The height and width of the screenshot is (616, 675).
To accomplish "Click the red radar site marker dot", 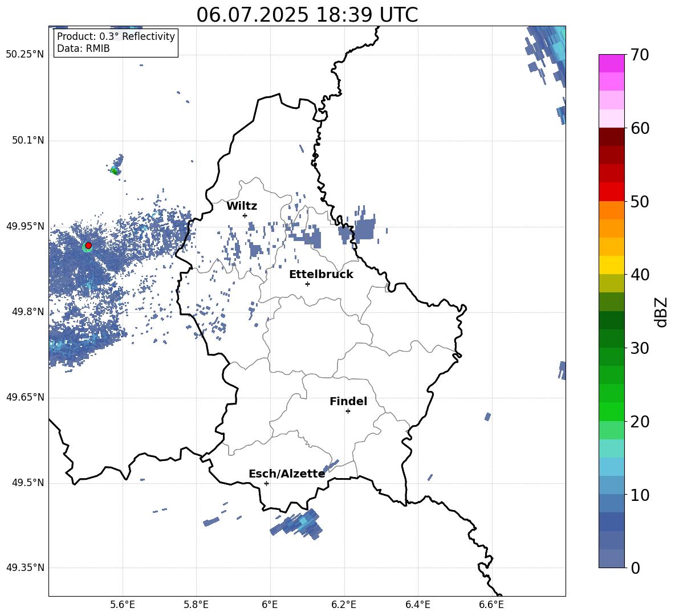I will tap(88, 246).
